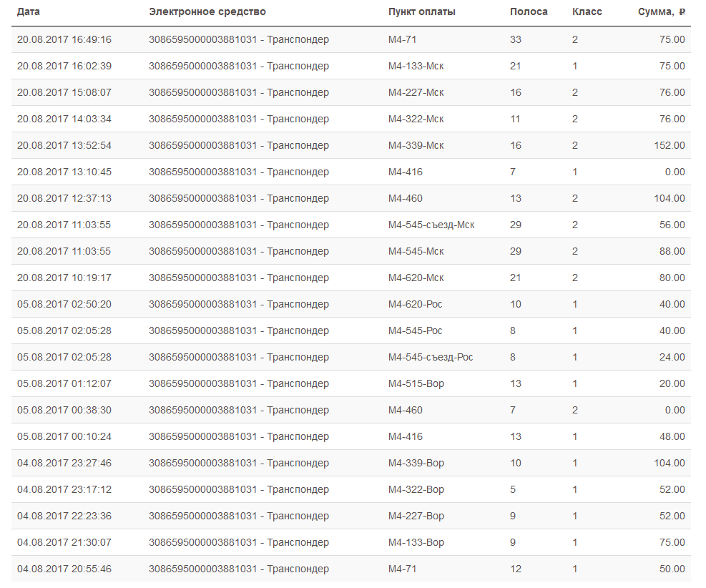Viewport: 706px width, 588px height.
Task: Click the 'Электронное средство' column header
Action: point(207,12)
